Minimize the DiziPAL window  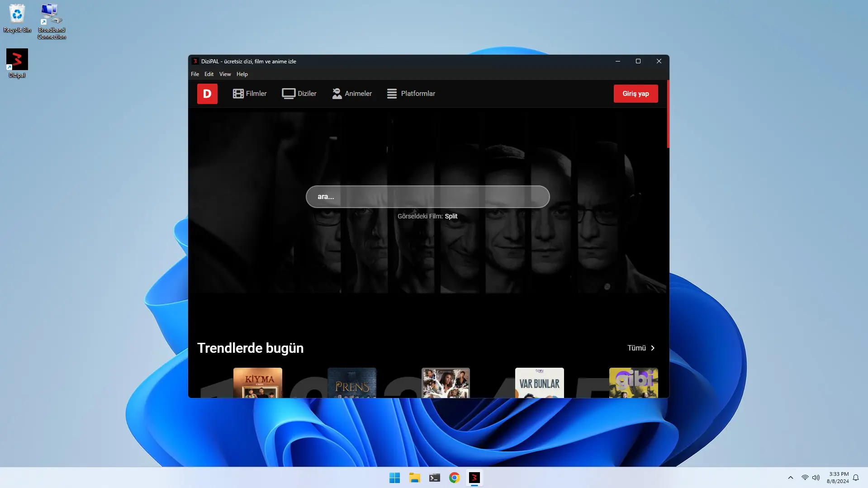pyautogui.click(x=617, y=61)
